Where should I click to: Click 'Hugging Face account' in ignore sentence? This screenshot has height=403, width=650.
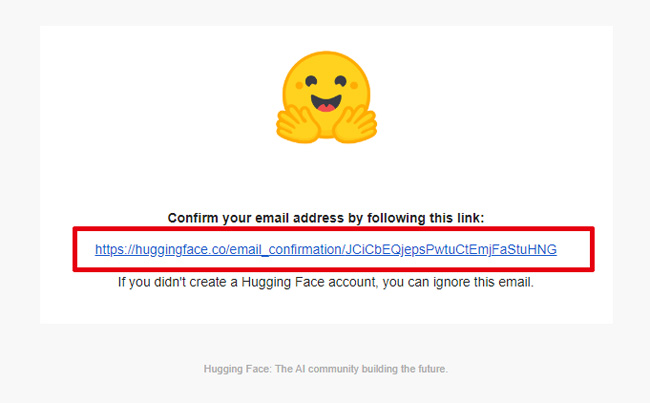(x=308, y=282)
